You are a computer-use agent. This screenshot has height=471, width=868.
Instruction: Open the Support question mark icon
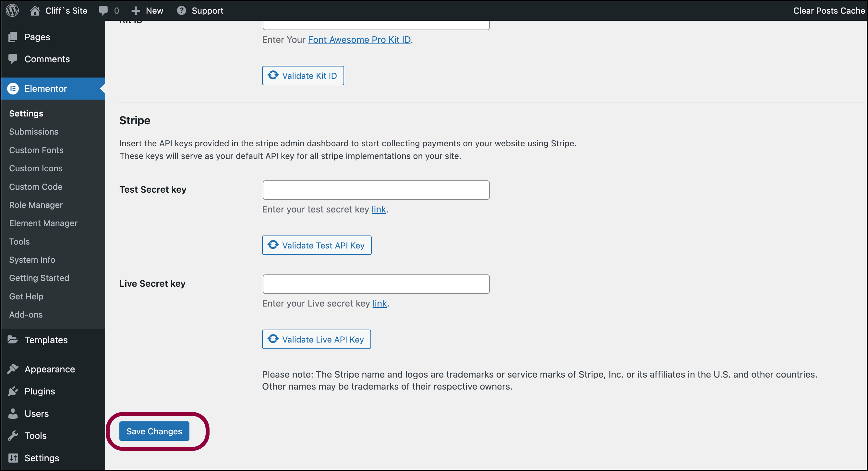click(181, 10)
